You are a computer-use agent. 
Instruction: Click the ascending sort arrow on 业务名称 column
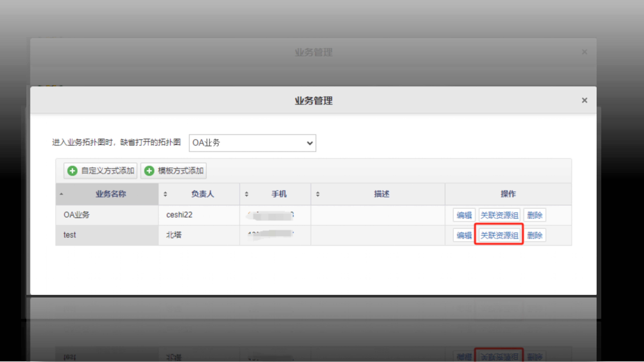point(61,194)
